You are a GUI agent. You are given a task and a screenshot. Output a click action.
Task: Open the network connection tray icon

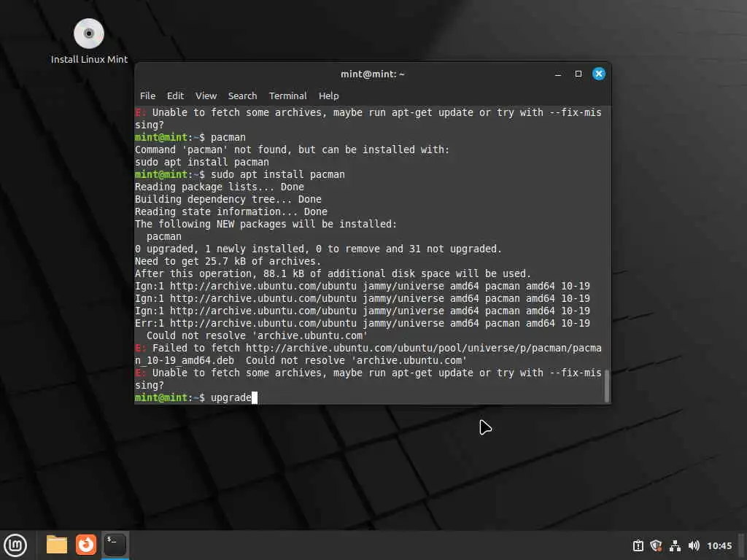tap(675, 545)
